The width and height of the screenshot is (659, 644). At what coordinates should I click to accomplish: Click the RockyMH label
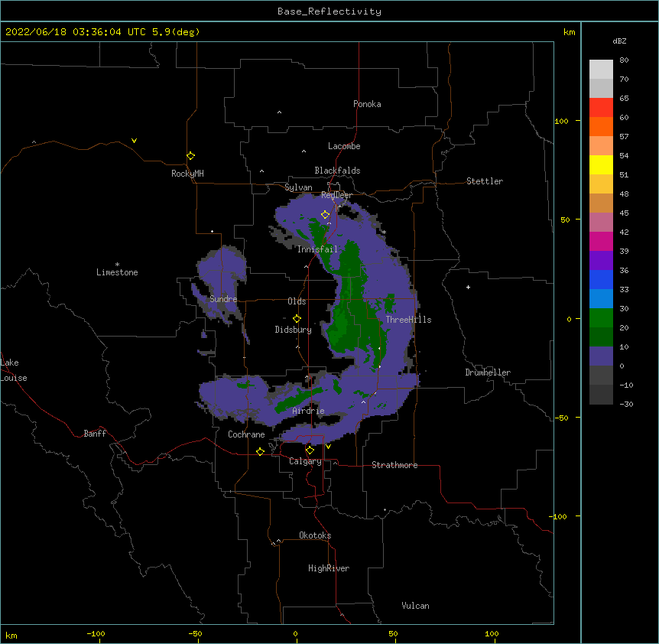coord(187,174)
